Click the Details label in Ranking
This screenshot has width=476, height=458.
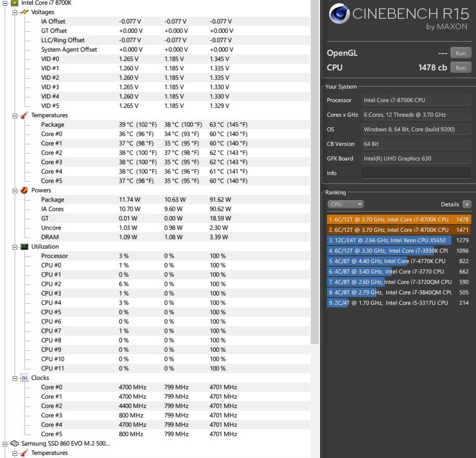coord(450,204)
